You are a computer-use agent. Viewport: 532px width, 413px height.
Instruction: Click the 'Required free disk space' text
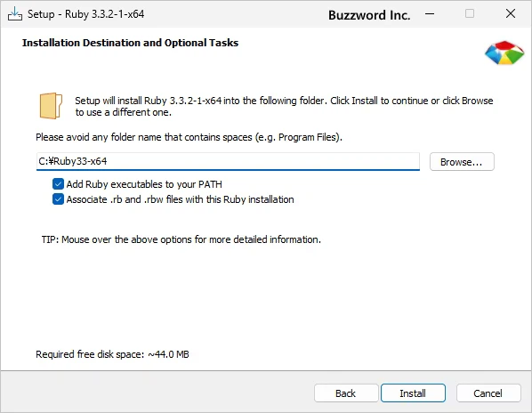pos(112,354)
